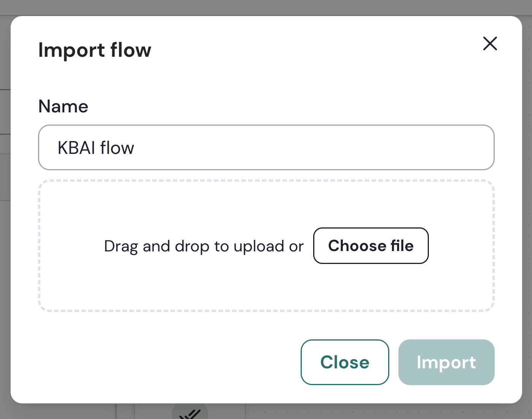This screenshot has width=532, height=419.
Task: Click the "KBAI flow" text in the name field
Action: 96,148
